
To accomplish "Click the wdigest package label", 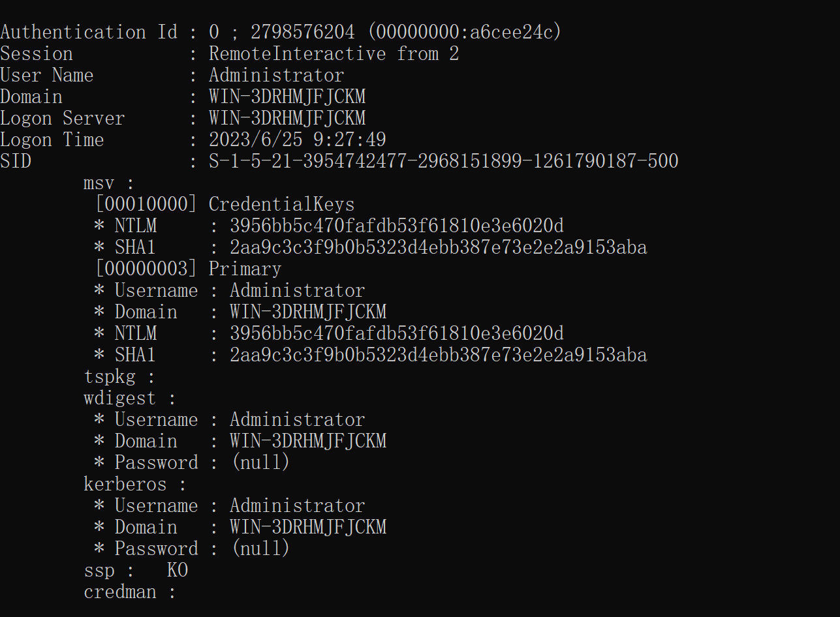I will coord(120,398).
